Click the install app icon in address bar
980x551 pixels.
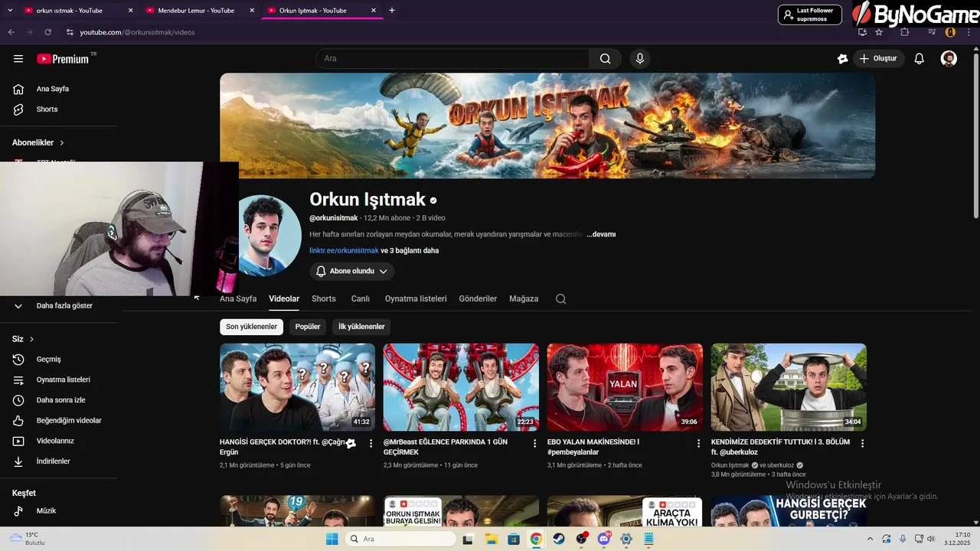pos(862,32)
